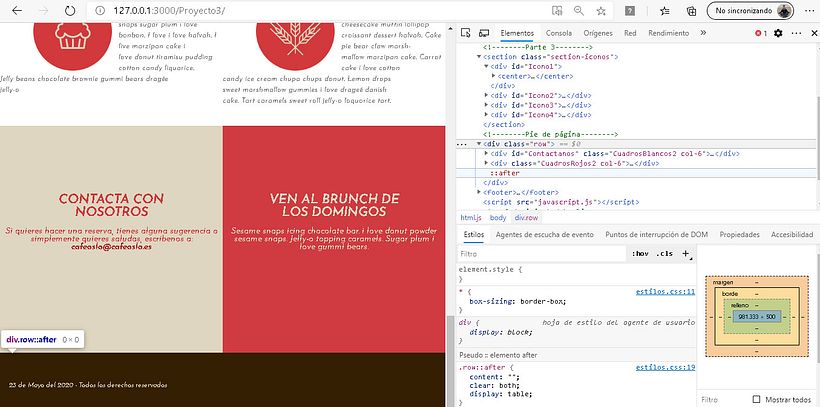Screen dimensions: 820x407
Task: Edit the box-sizing border-box declaration
Action: [517, 302]
